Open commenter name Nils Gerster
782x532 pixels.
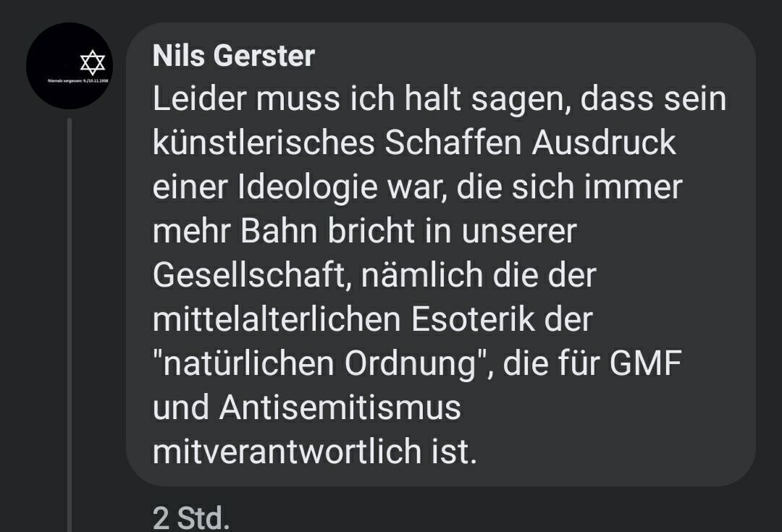click(234, 56)
